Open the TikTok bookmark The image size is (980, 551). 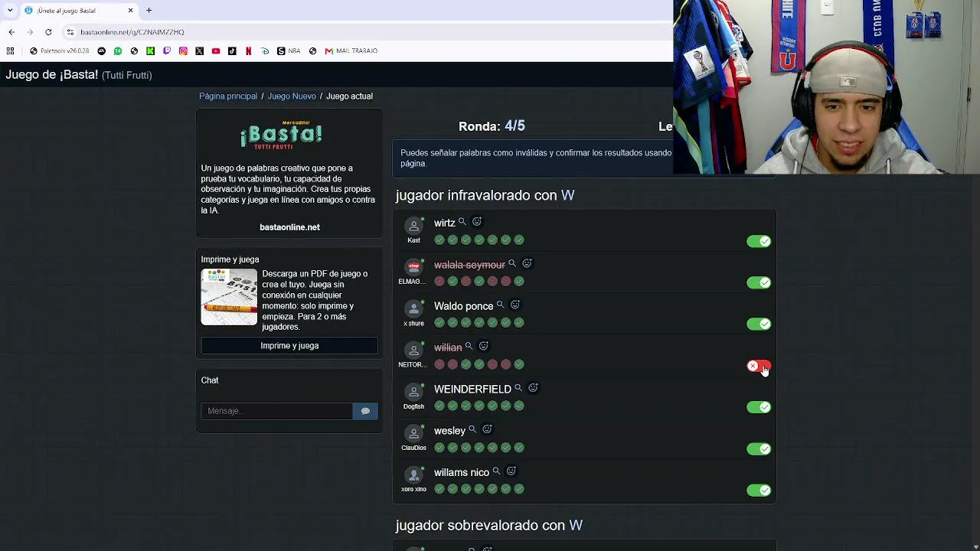pyautogui.click(x=232, y=51)
